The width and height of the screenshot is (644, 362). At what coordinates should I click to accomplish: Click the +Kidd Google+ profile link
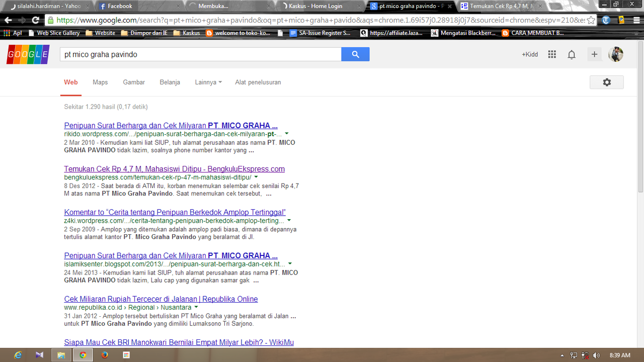(530, 54)
